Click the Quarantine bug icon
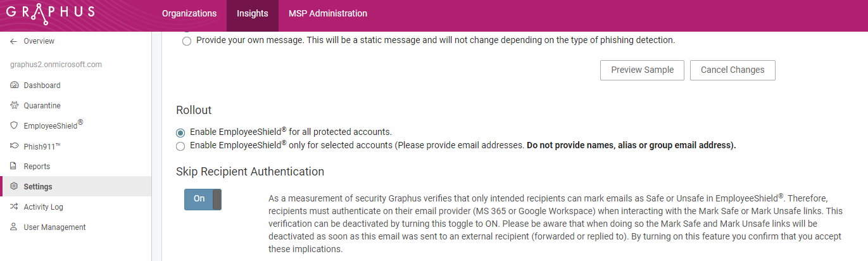The image size is (868, 261). click(15, 106)
